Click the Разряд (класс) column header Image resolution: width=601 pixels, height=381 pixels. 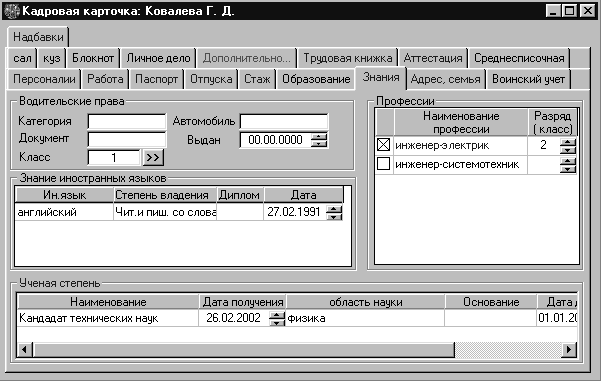552,122
